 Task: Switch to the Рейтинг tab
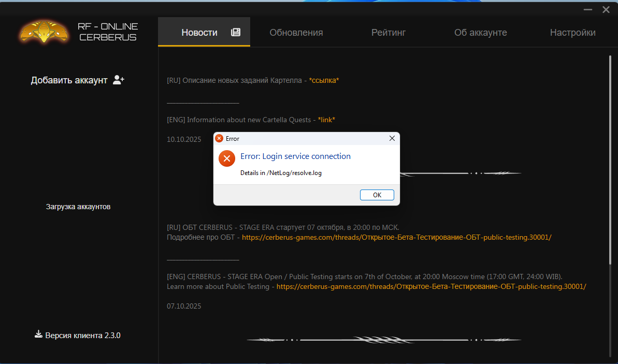(x=389, y=33)
